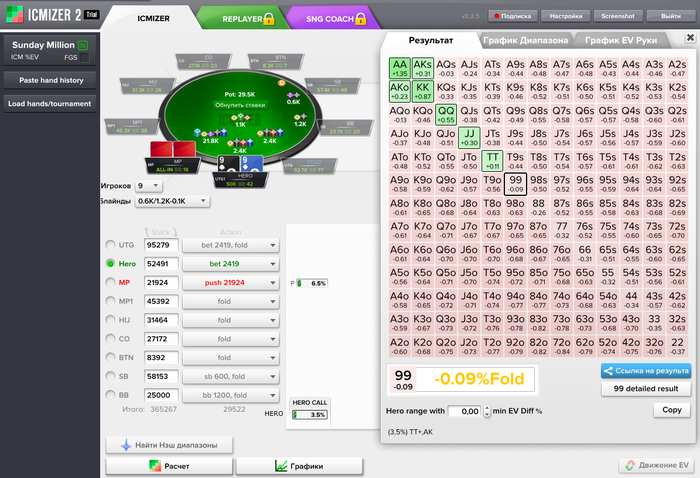The image size is (700, 478).
Task: Click the Screenshot button
Action: coord(618,16)
